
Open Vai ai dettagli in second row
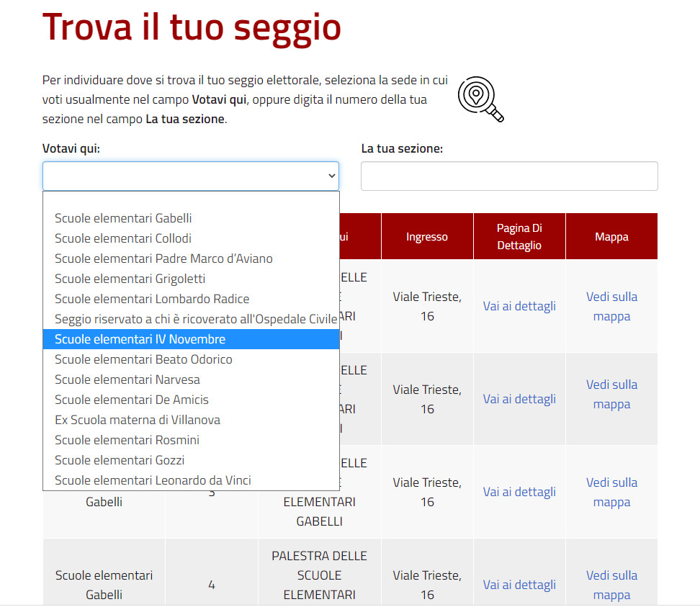(519, 399)
